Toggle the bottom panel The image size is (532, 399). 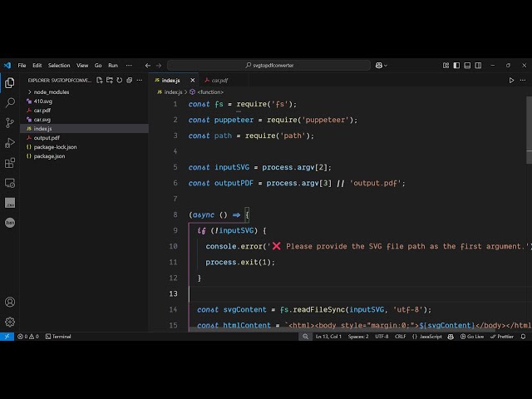tap(467, 65)
